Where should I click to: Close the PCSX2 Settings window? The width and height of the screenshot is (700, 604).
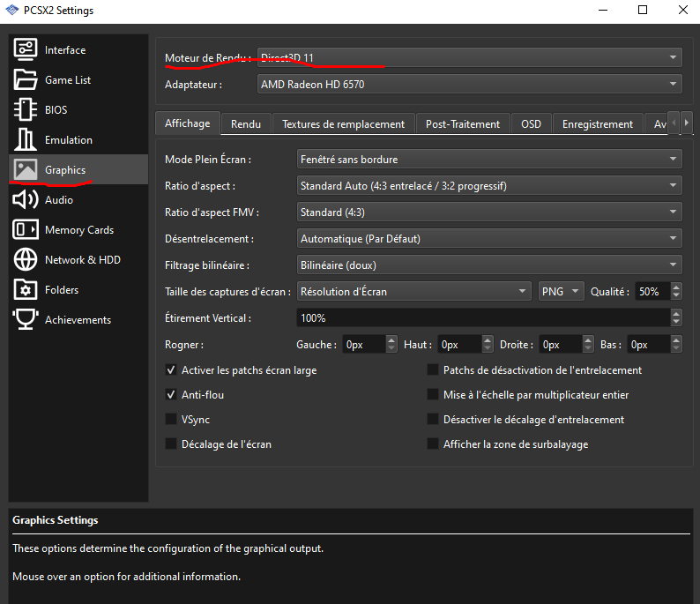coord(683,10)
